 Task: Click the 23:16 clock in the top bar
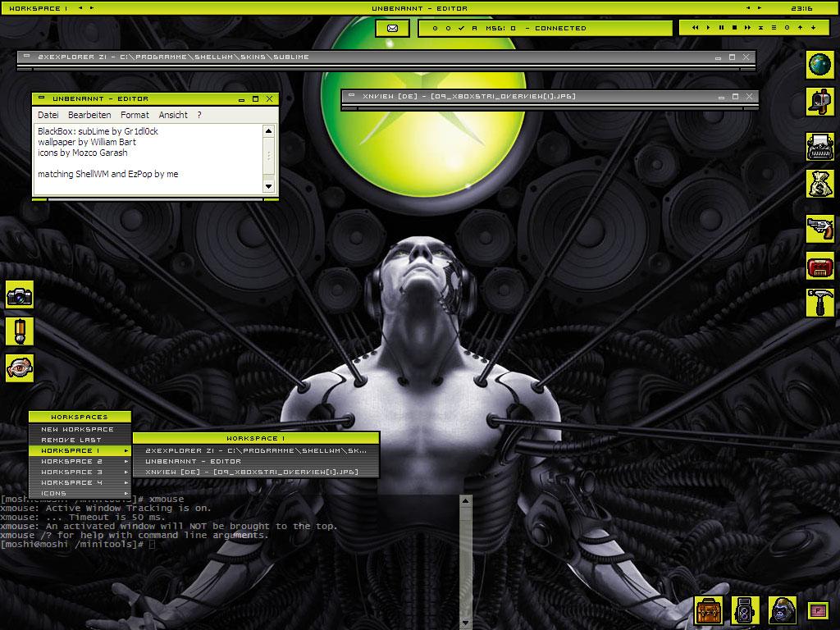[802, 8]
